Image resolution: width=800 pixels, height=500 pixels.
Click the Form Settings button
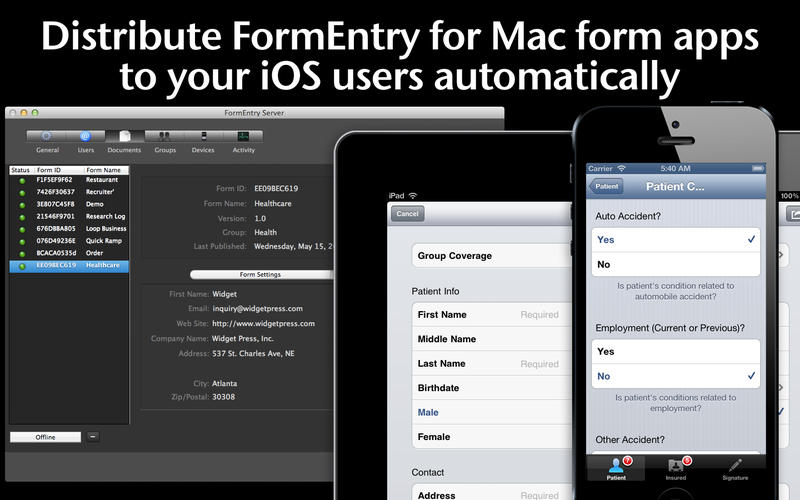point(261,274)
